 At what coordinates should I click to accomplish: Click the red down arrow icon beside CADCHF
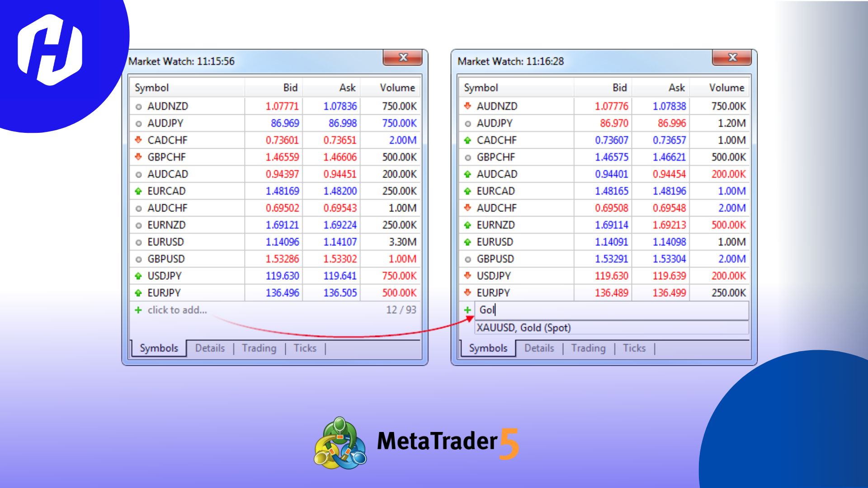tap(138, 140)
